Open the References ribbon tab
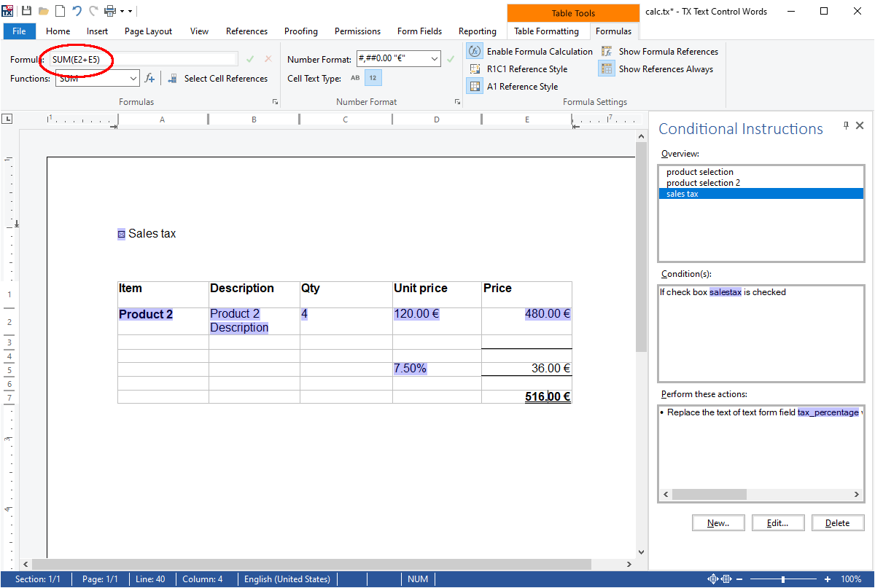This screenshot has height=588, width=875. (x=246, y=31)
